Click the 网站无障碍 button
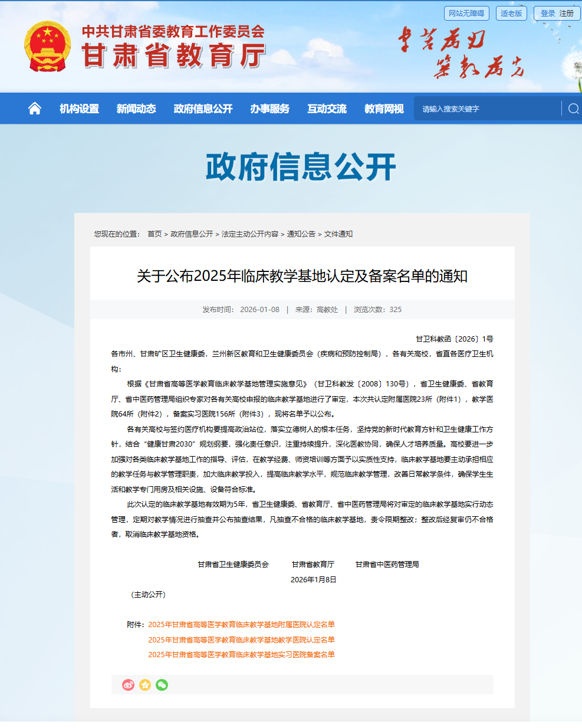Screen dimensions: 582x728 pyautogui.click(x=466, y=13)
